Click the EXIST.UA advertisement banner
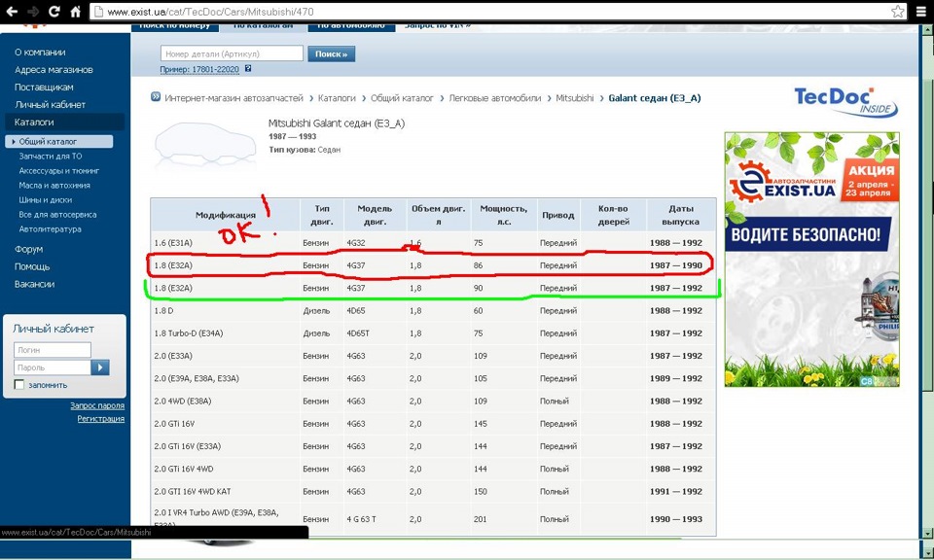This screenshot has height=560, width=934. pyautogui.click(x=811, y=260)
